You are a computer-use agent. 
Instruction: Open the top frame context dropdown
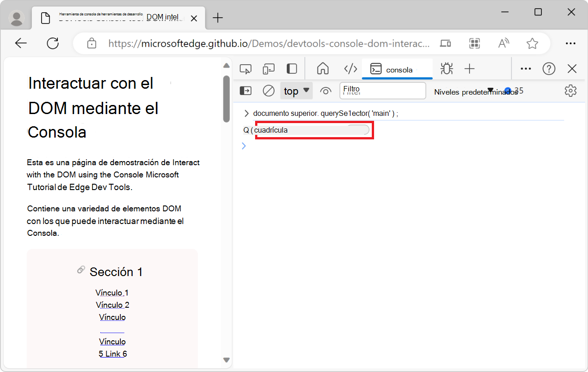coord(296,91)
